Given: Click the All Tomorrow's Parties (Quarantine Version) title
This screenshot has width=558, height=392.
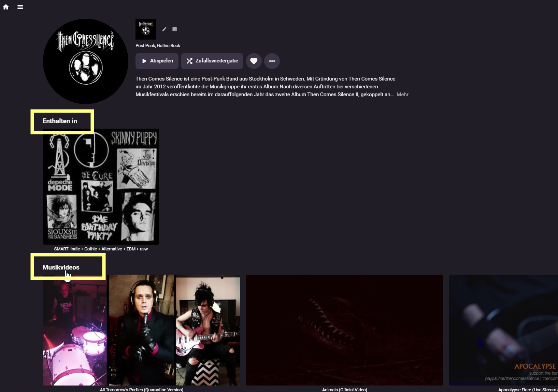Looking at the screenshot, I should click(x=142, y=390).
